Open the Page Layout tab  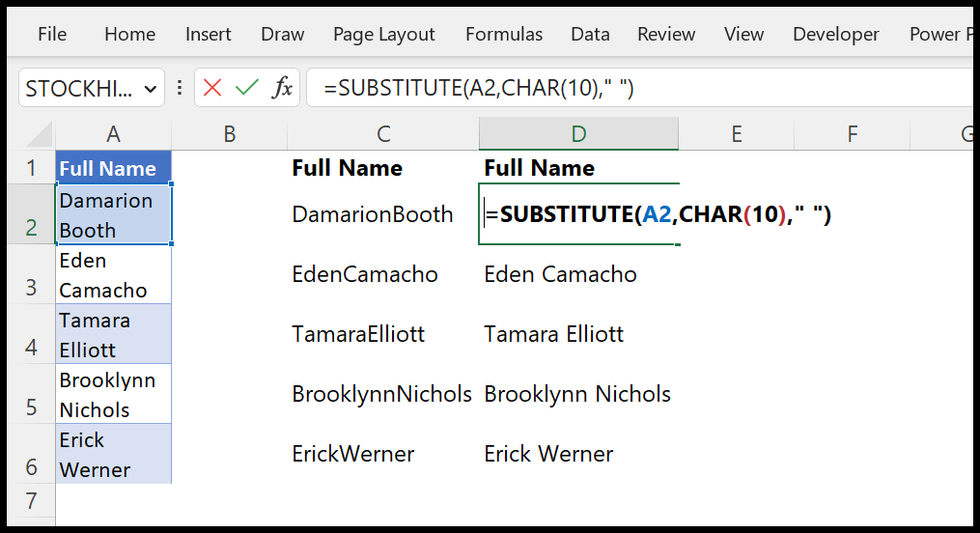coord(383,35)
